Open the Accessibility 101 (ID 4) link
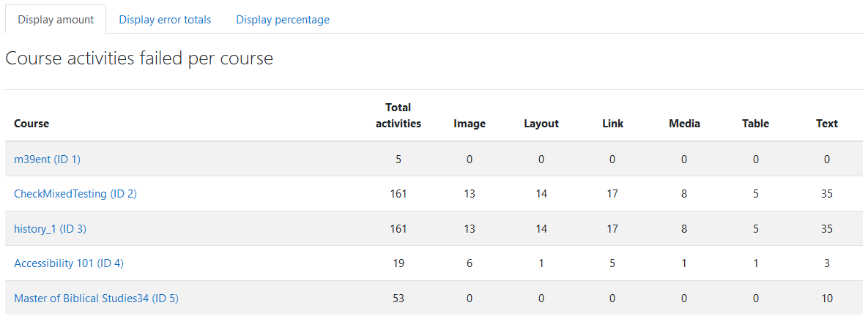The width and height of the screenshot is (868, 319). [x=69, y=263]
